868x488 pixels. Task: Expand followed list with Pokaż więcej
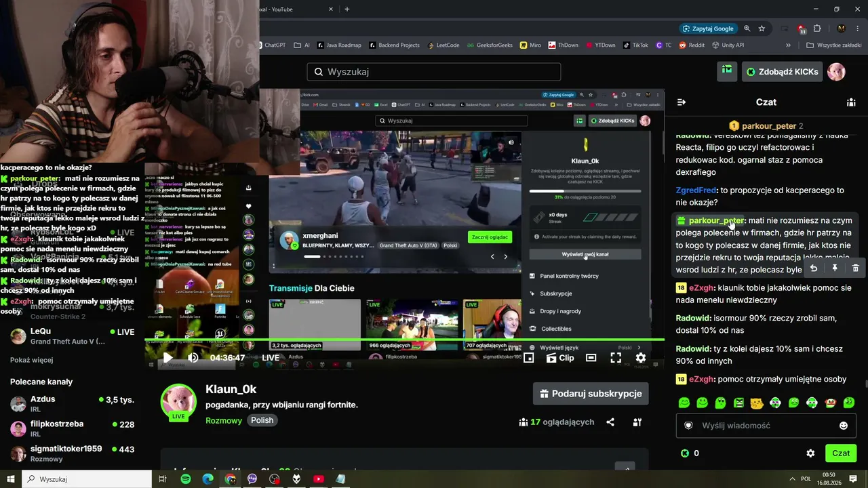32,360
